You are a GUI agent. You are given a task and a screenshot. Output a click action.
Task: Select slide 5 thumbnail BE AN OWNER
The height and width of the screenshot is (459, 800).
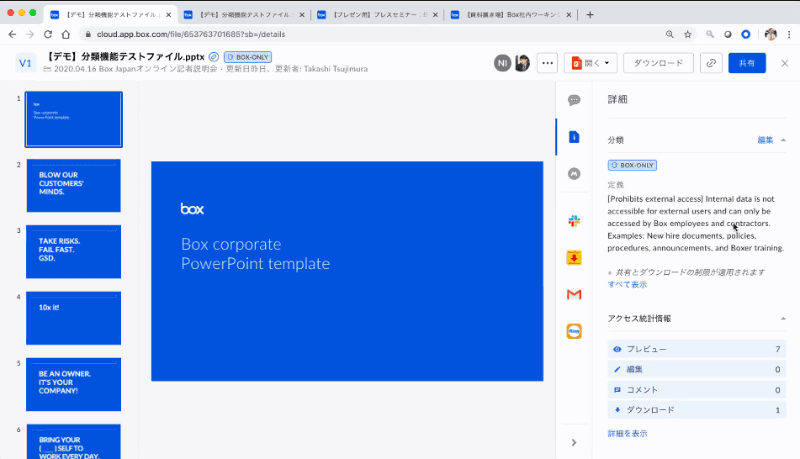74,385
